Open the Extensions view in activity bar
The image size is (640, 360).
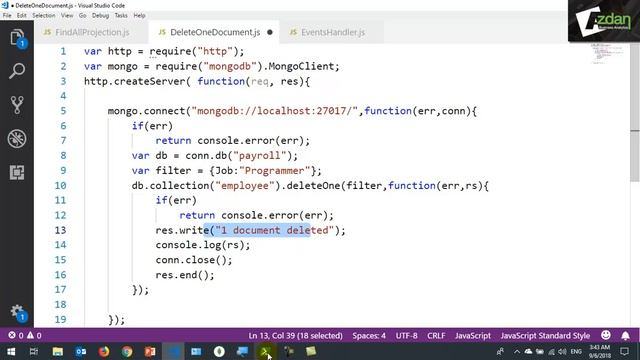pos(17,173)
